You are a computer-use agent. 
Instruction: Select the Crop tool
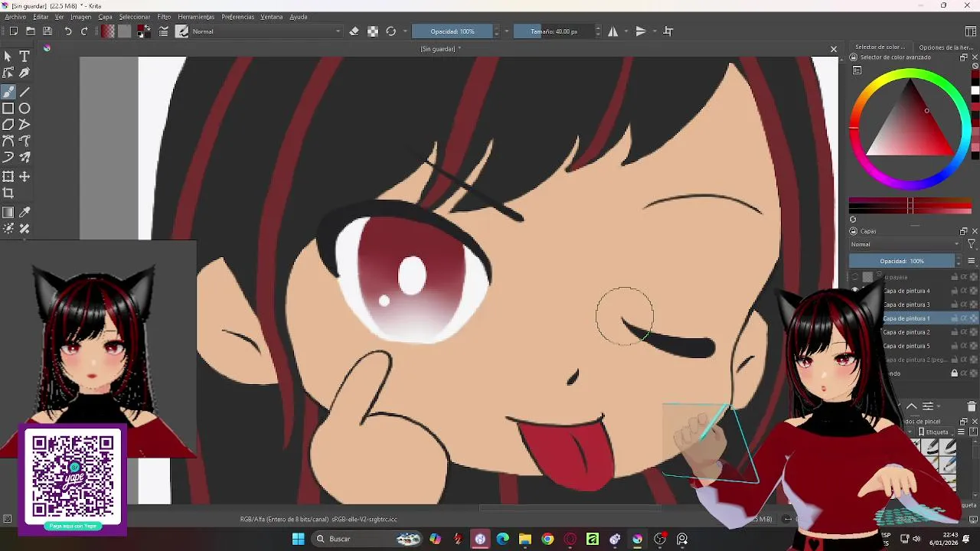point(8,194)
